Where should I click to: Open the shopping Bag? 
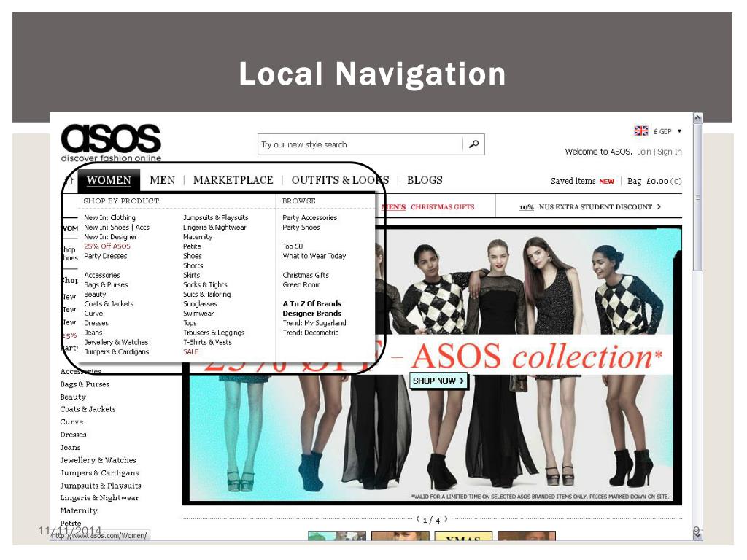coord(654,181)
